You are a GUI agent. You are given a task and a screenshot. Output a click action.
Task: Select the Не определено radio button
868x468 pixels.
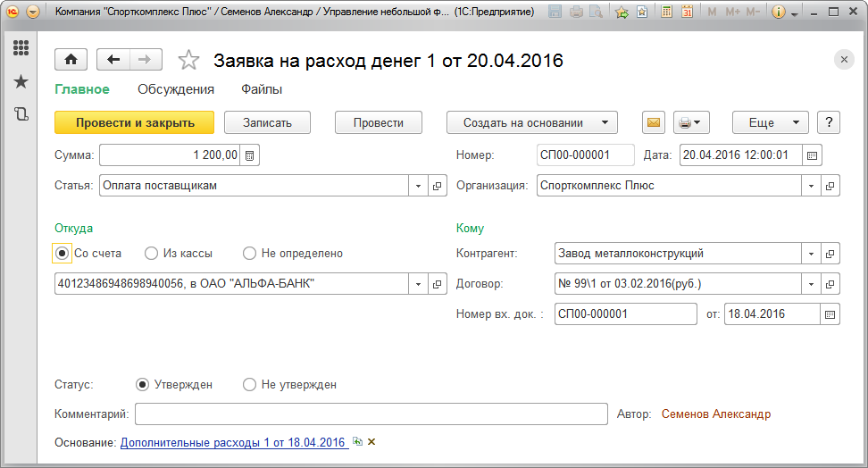click(x=250, y=253)
